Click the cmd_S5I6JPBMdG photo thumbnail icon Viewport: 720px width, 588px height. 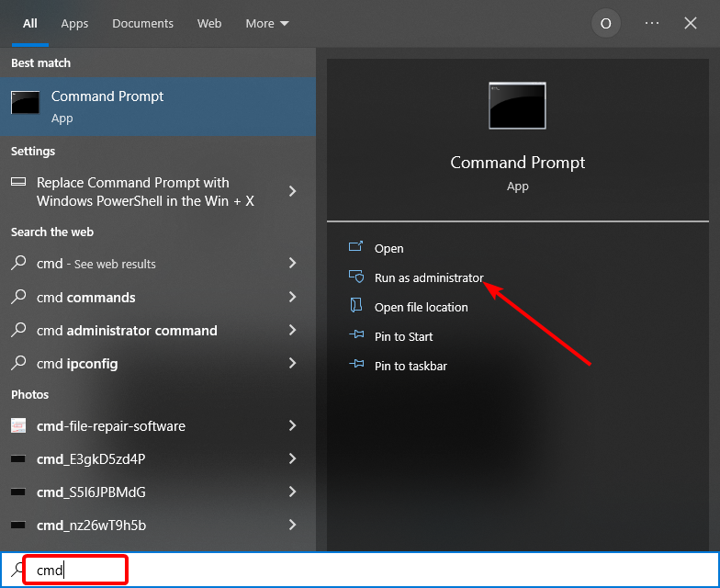pos(18,492)
